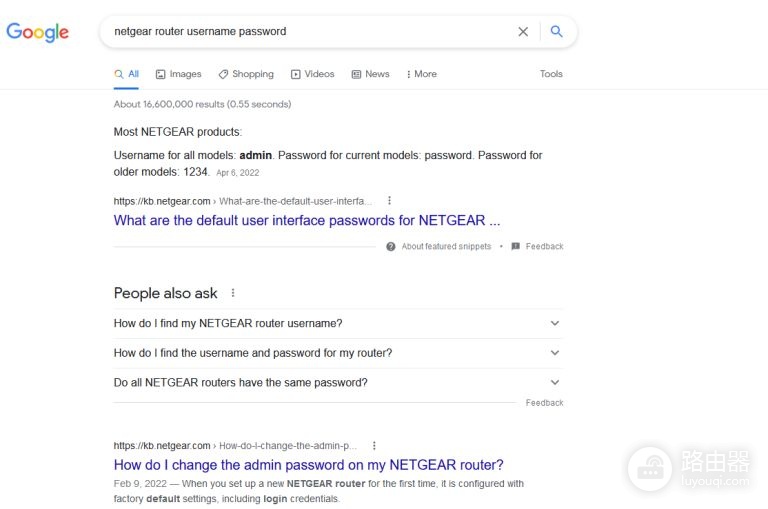Open the Tools menu
The image size is (768, 509).
pyautogui.click(x=551, y=74)
